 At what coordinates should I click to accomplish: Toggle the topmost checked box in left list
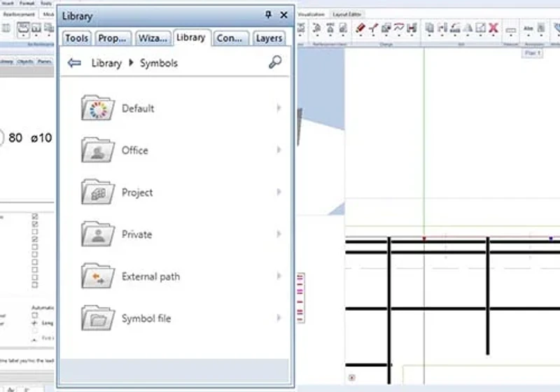(34, 216)
